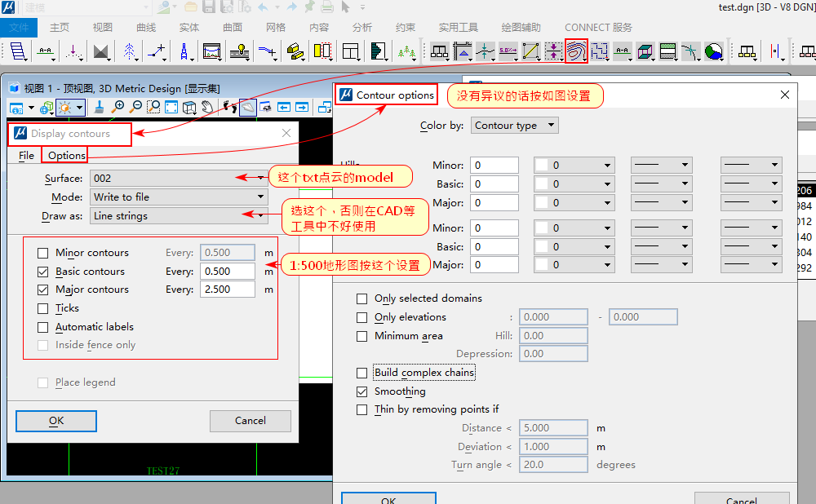Click the View Next right arrow icon
This screenshot has height=504, width=816.
302,107
